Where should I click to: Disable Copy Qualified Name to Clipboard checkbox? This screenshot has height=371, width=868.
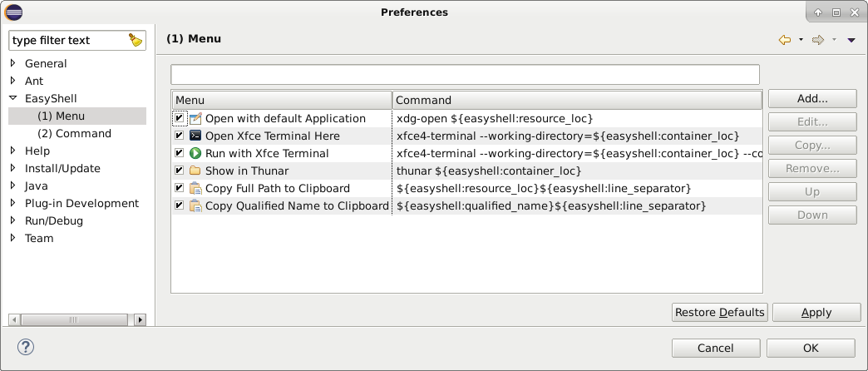coord(179,205)
